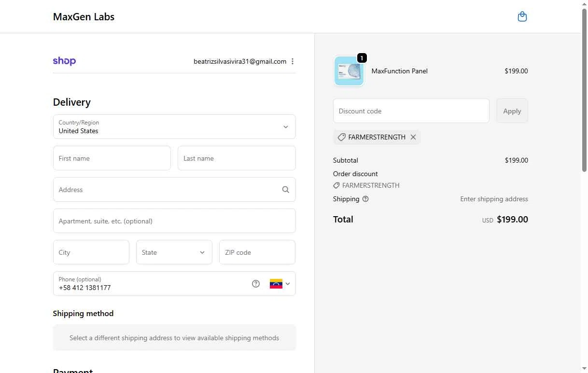Viewport: 588px width, 373px height.
Task: Click the Shipping method heading
Action: click(x=83, y=314)
